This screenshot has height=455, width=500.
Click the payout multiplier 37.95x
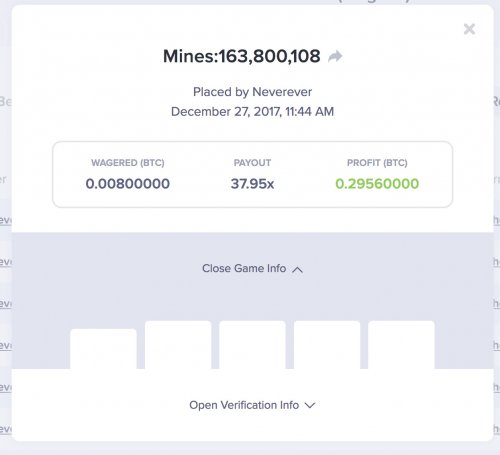[252, 184]
